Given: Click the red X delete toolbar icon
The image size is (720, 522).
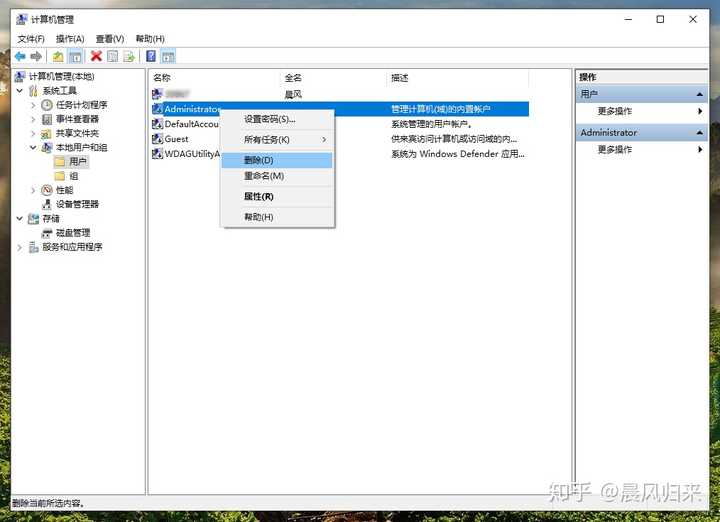Looking at the screenshot, I should 96,57.
